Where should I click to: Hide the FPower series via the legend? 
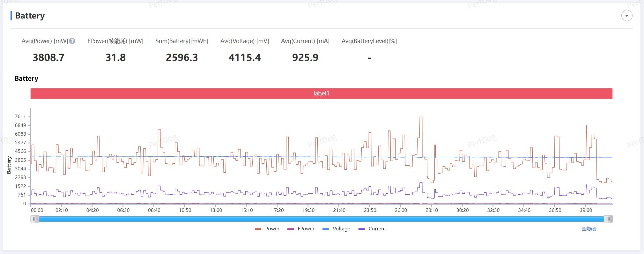tap(306, 229)
